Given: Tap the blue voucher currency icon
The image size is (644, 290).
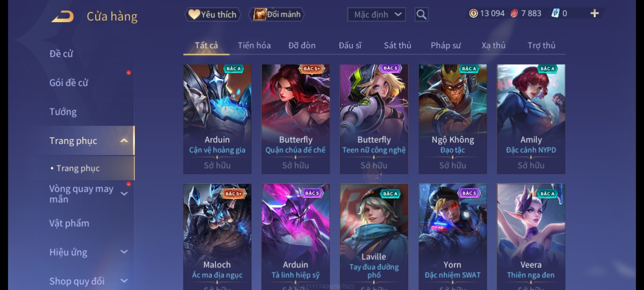Looking at the screenshot, I should (x=555, y=13).
